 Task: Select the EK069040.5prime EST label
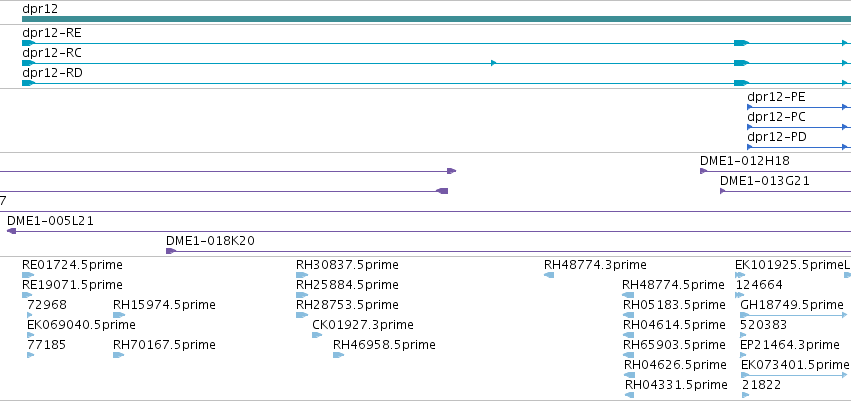81,325
